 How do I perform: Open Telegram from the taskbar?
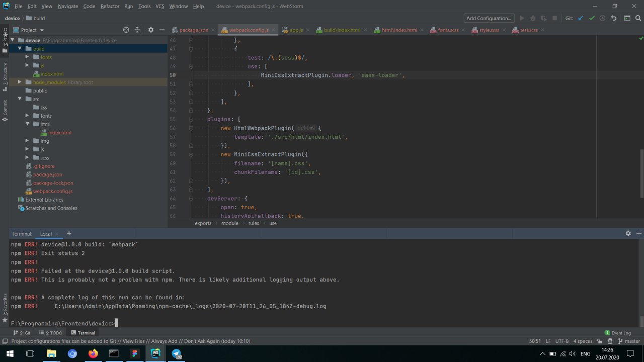click(x=176, y=353)
